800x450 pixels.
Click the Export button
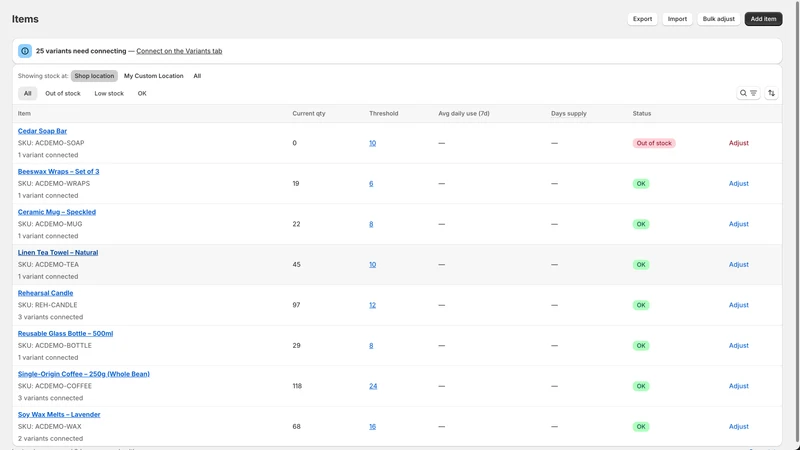click(642, 19)
